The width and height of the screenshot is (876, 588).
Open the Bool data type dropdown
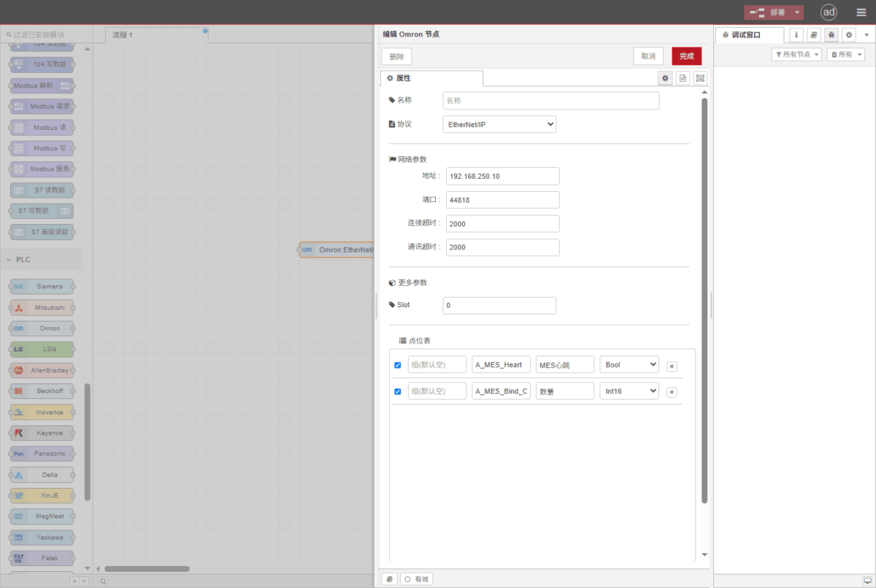pos(629,365)
